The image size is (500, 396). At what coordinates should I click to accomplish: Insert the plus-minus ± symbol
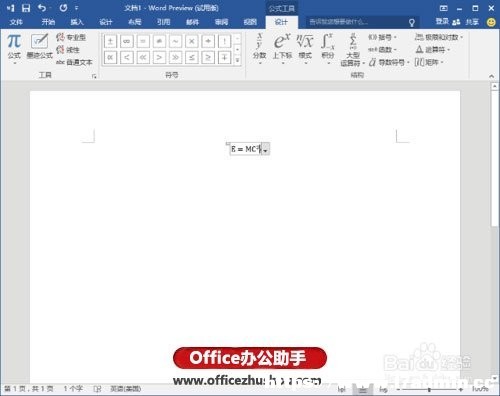(110, 41)
